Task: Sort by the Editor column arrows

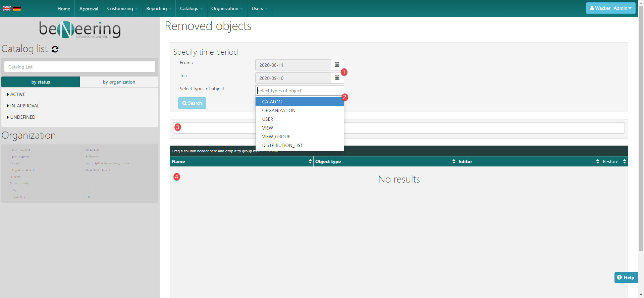Action: pos(597,161)
